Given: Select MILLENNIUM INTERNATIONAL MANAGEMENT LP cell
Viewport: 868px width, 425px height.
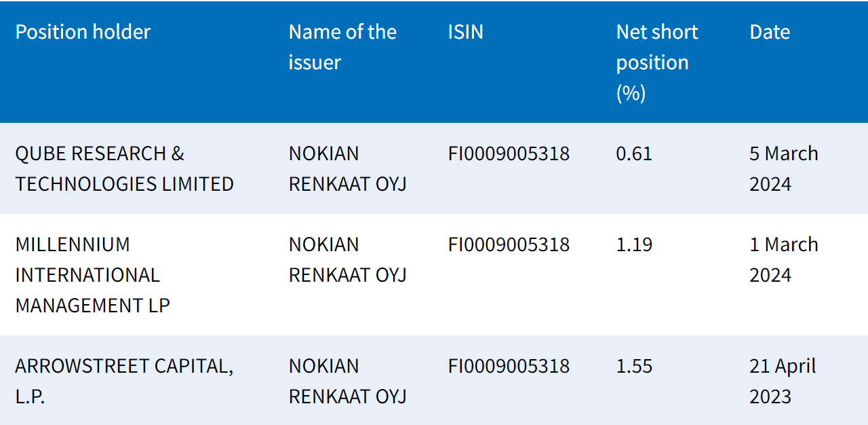Looking at the screenshot, I should 92,274.
